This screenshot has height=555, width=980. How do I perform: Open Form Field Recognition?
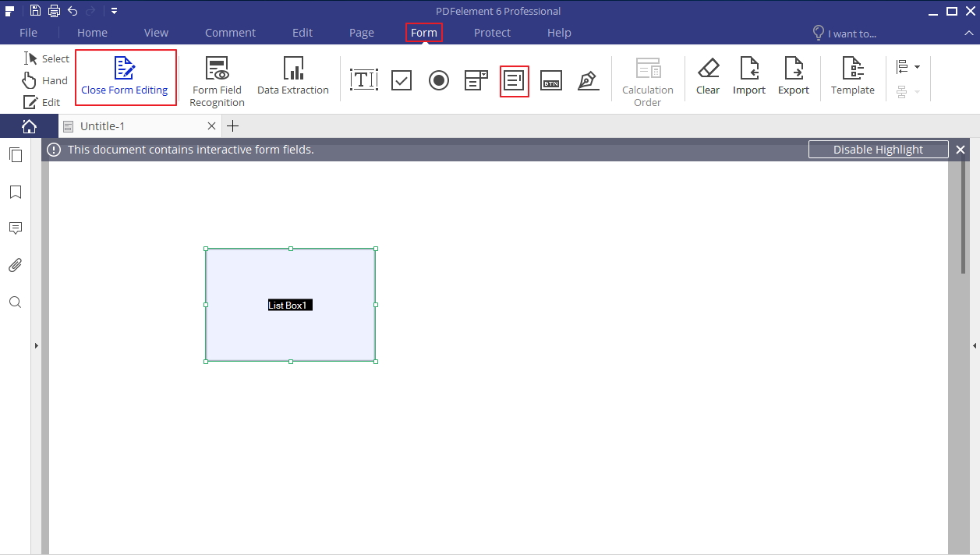pyautogui.click(x=217, y=78)
